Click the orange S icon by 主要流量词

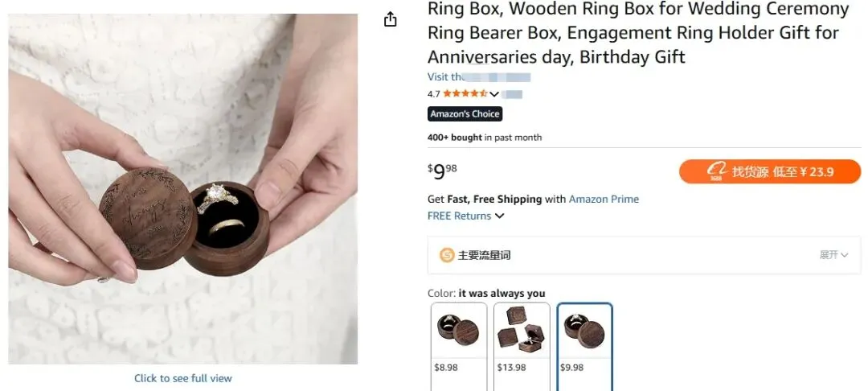[x=447, y=255]
